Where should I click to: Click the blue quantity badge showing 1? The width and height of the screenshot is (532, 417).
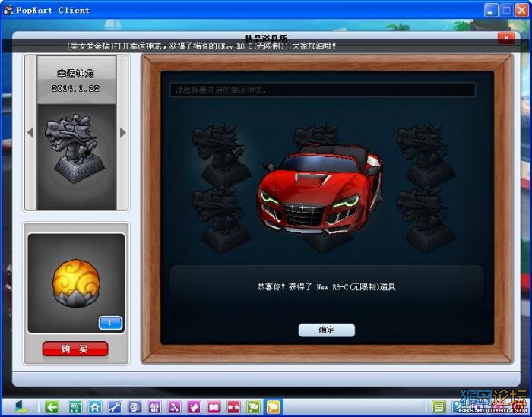[110, 323]
